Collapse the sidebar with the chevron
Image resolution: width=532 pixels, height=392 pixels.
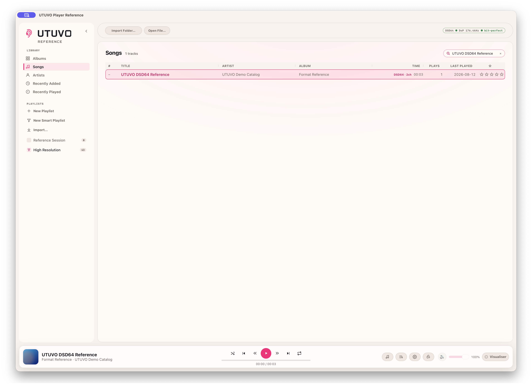tap(86, 31)
